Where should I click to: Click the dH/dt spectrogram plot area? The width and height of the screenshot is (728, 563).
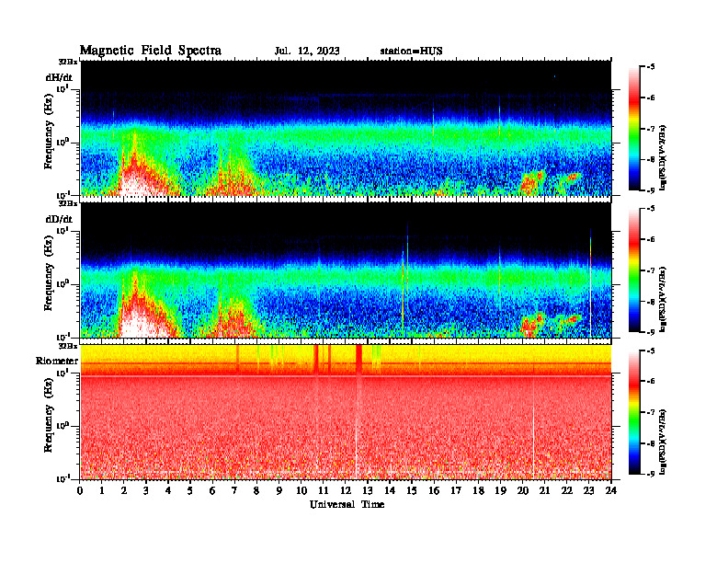click(x=346, y=128)
